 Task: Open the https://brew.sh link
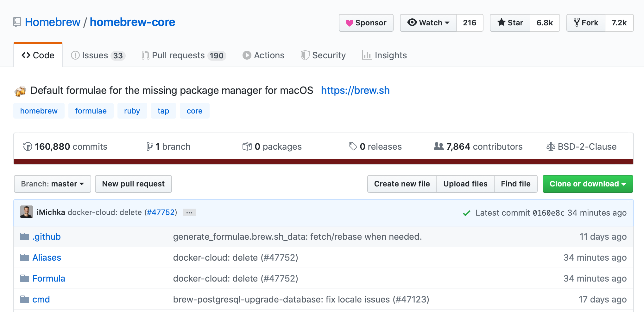coord(355,90)
